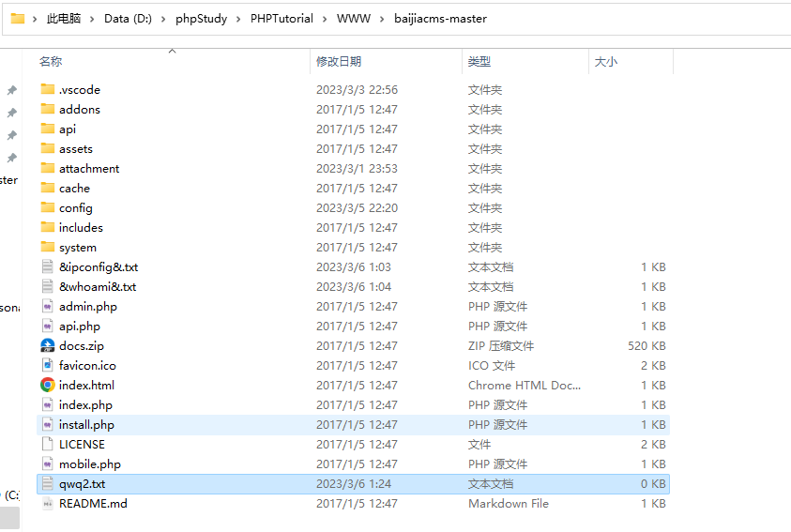Select the folder name includes

pos(81,228)
